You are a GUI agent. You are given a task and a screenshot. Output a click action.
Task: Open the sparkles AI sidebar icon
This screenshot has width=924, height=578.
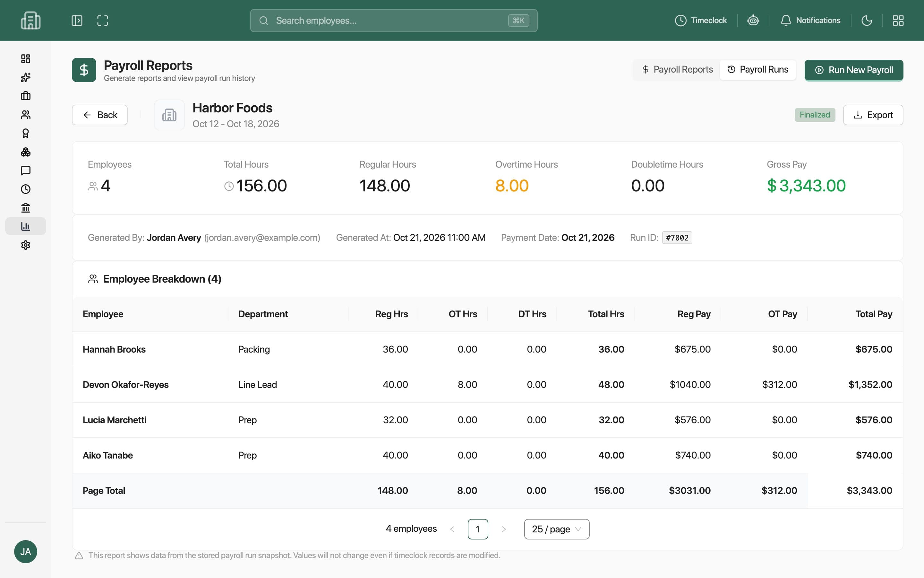pos(26,77)
